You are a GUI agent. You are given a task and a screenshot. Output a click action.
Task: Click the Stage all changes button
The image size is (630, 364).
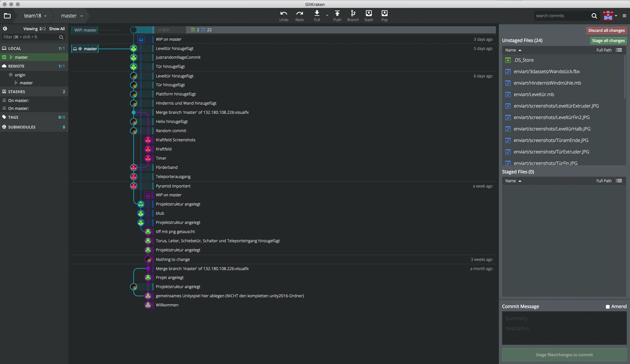(608, 40)
